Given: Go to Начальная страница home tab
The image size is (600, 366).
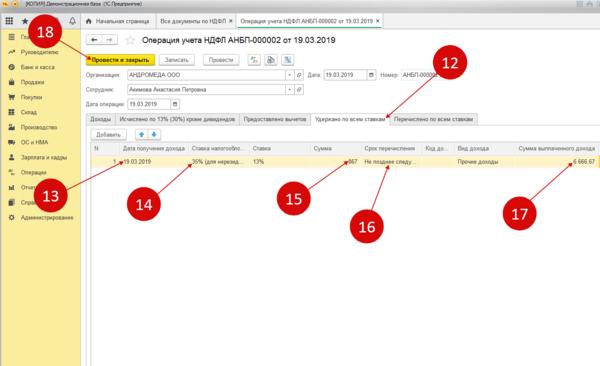Looking at the screenshot, I should [x=118, y=21].
